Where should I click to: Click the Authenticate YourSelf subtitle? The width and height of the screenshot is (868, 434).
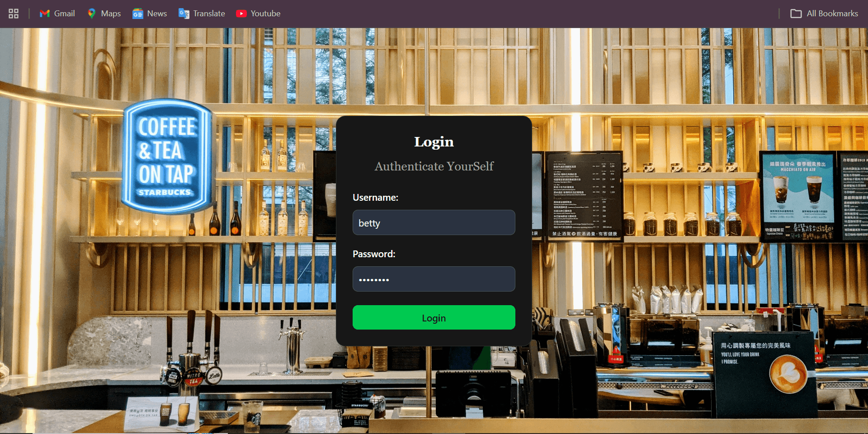pos(434,166)
